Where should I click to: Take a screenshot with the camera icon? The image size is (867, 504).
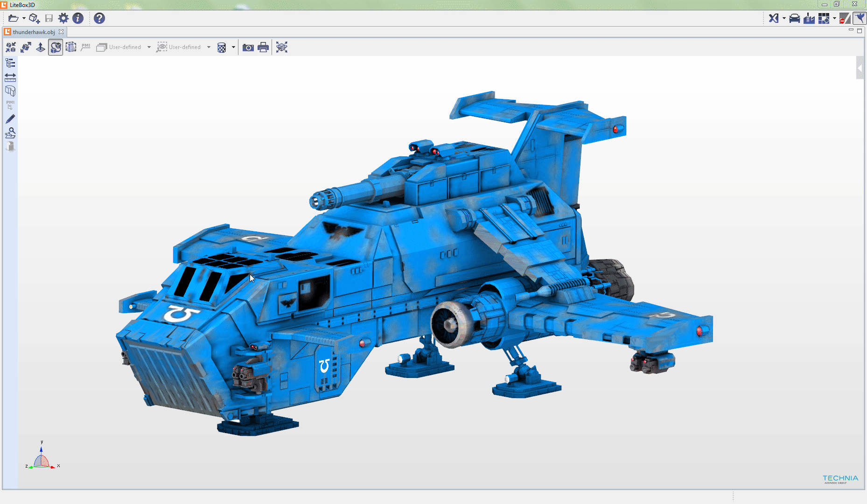coord(248,48)
